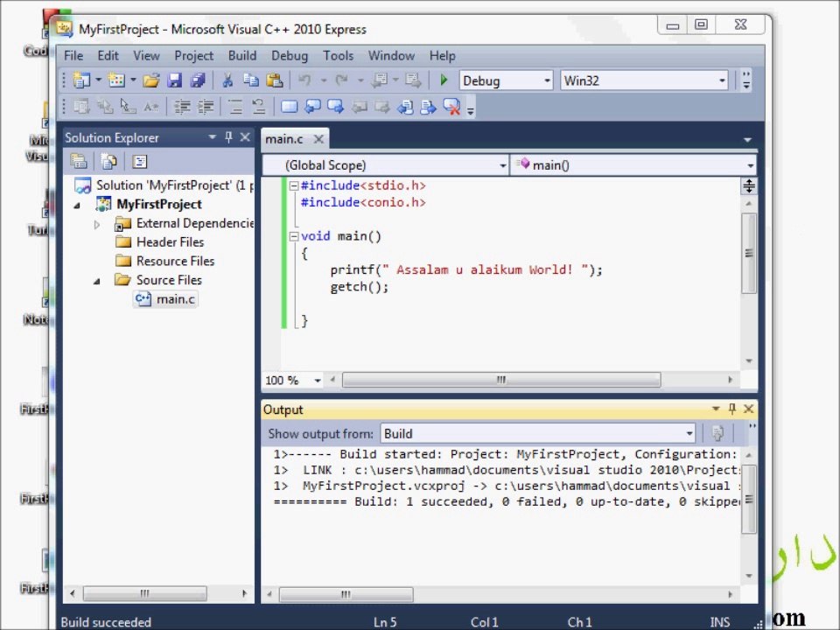Go to the previous bookmark icon

point(312,107)
